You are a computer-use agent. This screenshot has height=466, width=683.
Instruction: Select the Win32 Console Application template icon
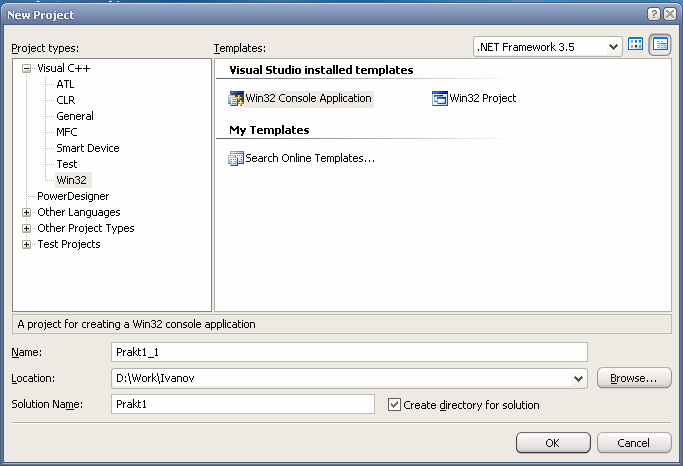[x=236, y=99]
